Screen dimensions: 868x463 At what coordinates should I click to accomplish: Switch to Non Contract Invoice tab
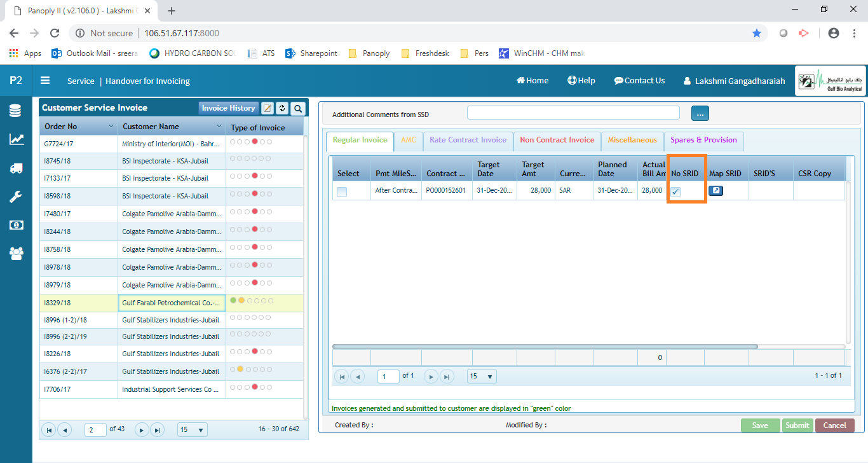point(557,140)
